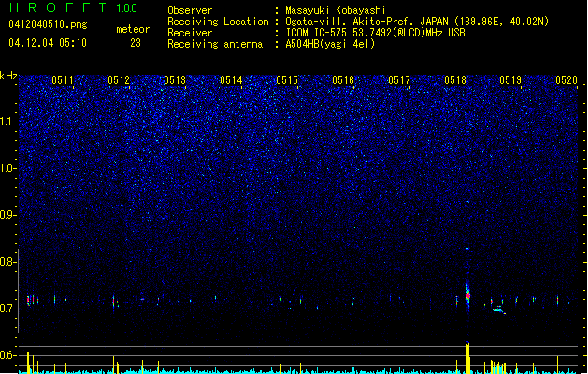Click the date 04.12.04 05:10

click(x=48, y=43)
